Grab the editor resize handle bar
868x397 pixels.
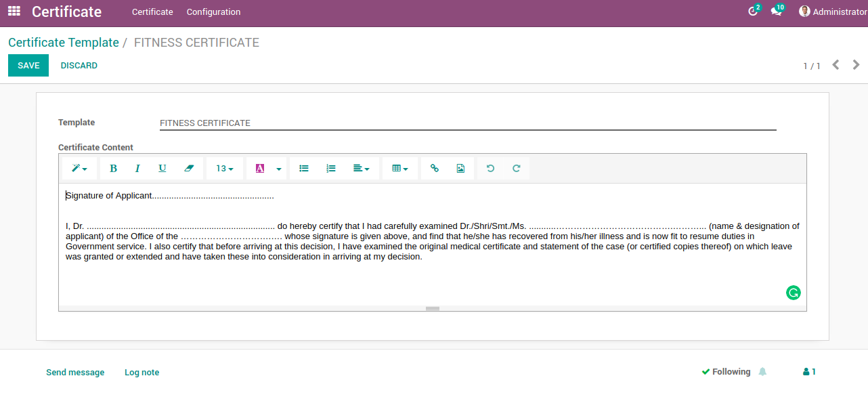click(433, 308)
